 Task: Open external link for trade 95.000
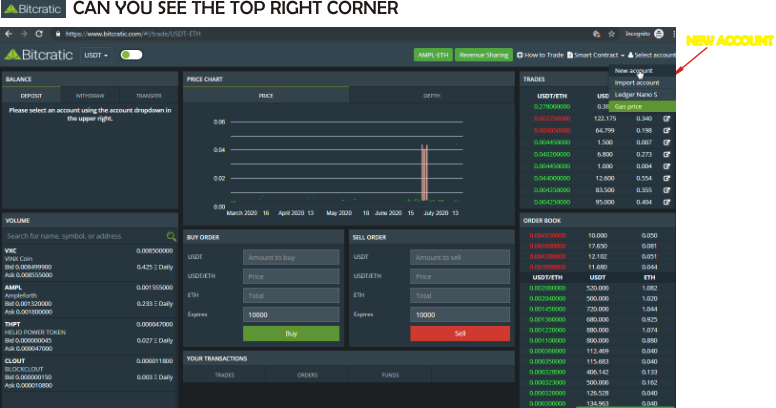point(667,202)
